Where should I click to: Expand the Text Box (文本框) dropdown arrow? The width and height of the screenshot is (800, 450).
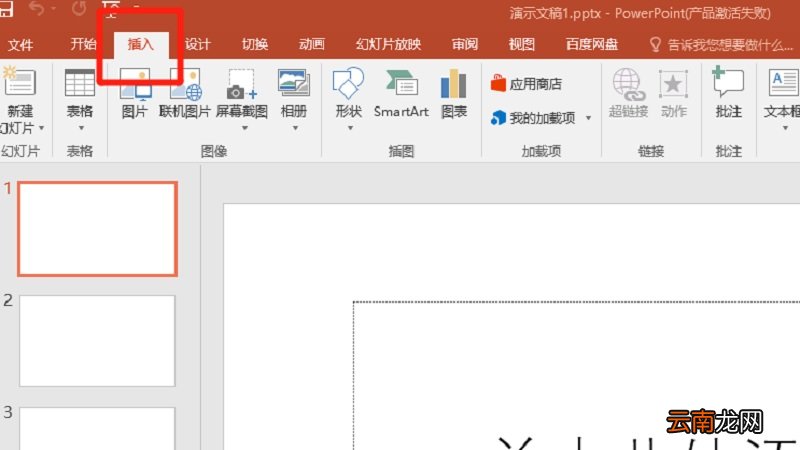pos(785,128)
